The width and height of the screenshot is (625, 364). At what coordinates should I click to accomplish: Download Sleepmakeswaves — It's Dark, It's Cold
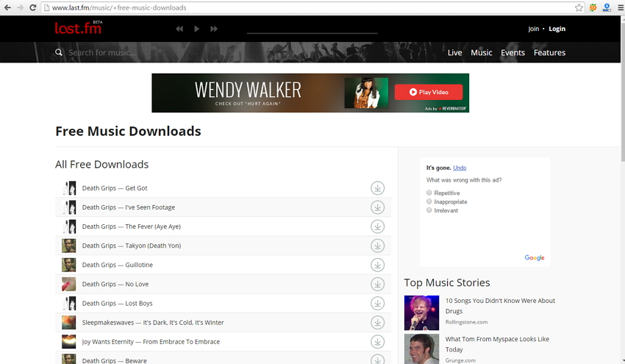(x=377, y=322)
